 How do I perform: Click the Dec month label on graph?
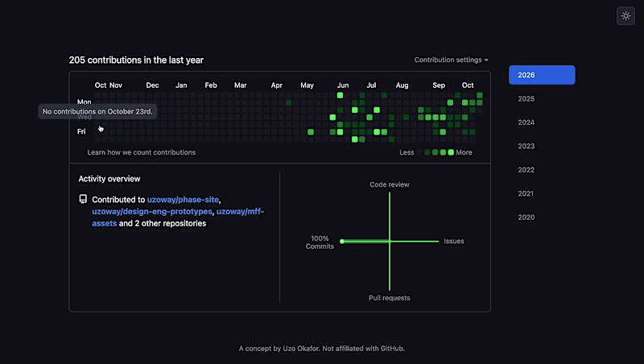tap(152, 85)
